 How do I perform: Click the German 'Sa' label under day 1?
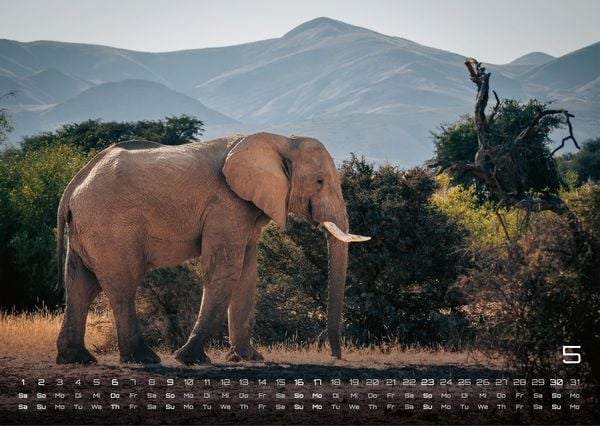[x=23, y=395]
